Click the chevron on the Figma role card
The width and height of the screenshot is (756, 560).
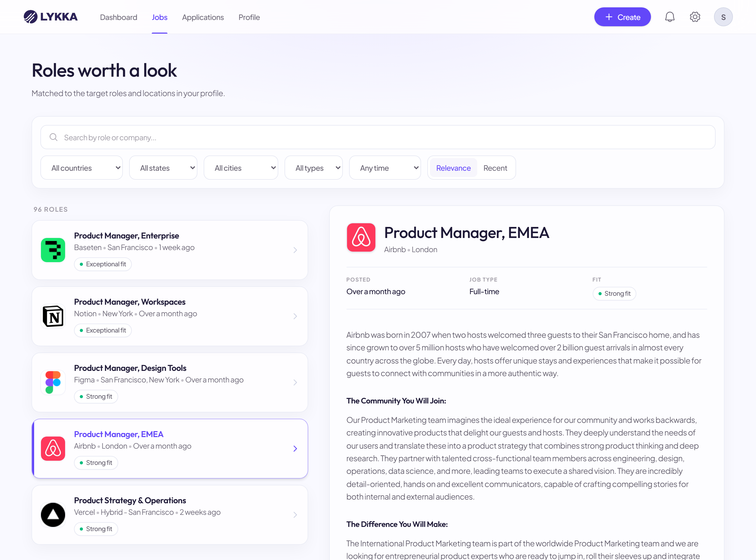(295, 382)
